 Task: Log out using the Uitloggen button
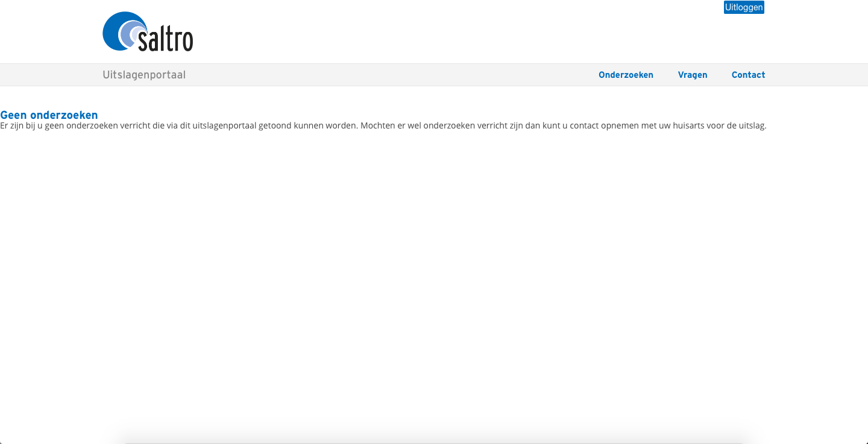point(744,7)
